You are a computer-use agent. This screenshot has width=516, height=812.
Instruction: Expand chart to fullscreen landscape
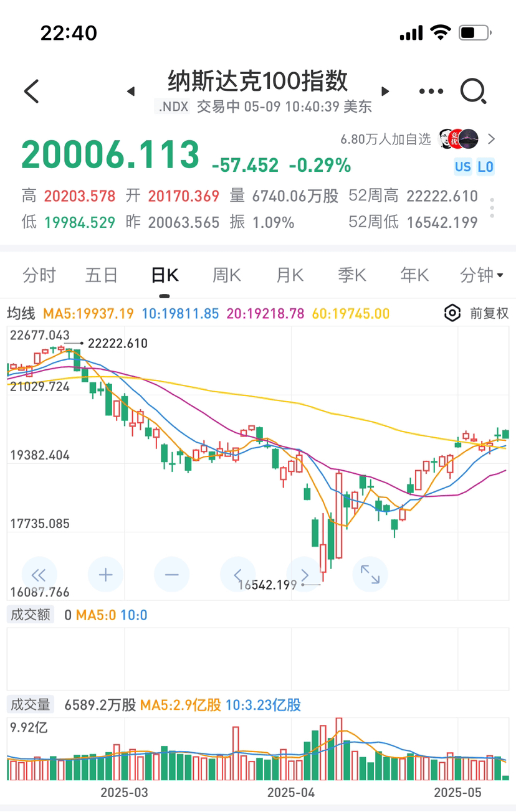pyautogui.click(x=370, y=574)
